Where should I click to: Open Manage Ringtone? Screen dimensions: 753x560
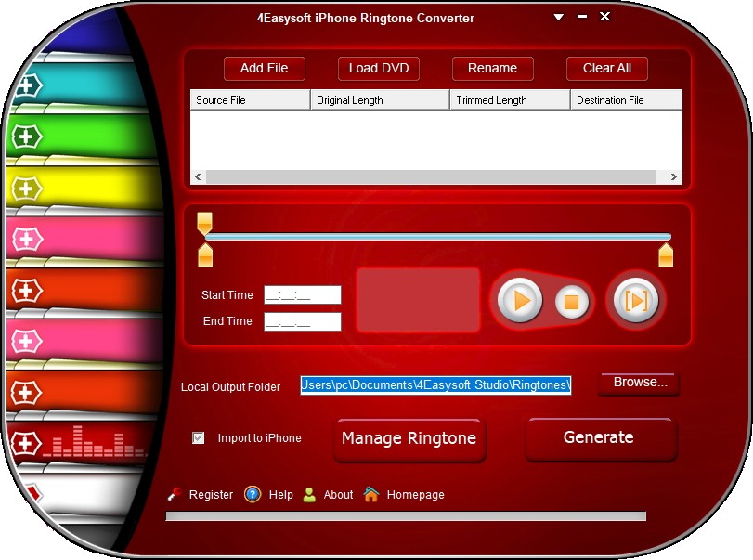pos(409,439)
